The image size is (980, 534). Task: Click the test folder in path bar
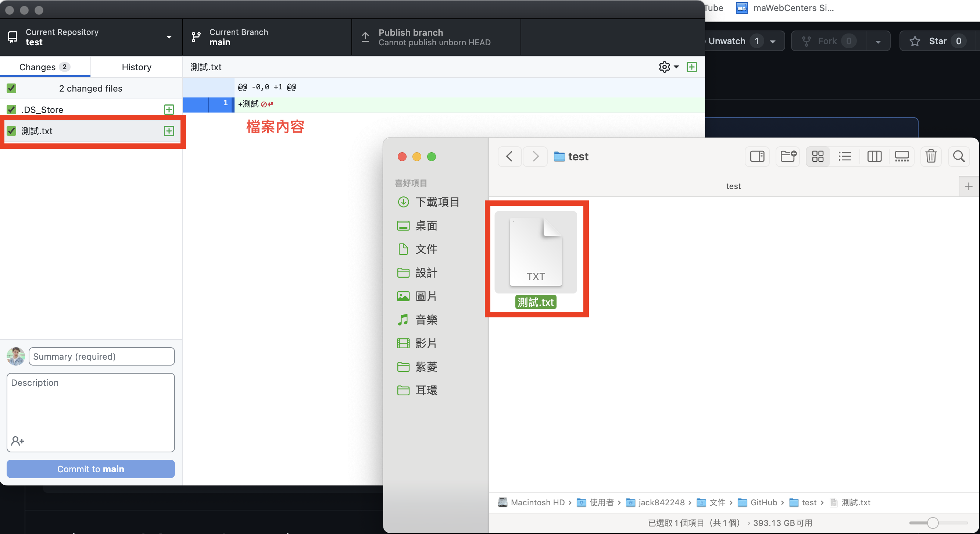tap(803, 502)
